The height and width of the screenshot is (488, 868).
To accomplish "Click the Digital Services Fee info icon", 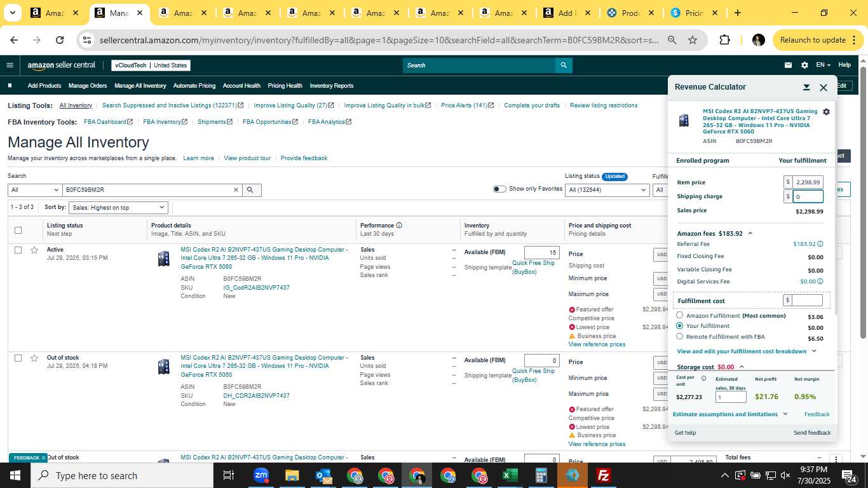I will point(820,281).
